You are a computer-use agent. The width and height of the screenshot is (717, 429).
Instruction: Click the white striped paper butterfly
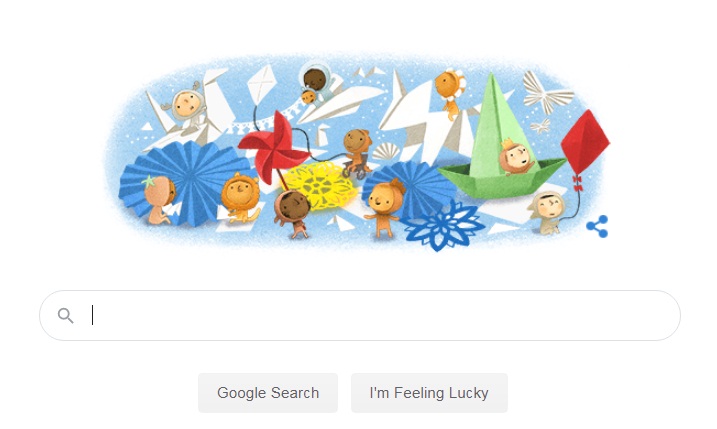pos(547,93)
